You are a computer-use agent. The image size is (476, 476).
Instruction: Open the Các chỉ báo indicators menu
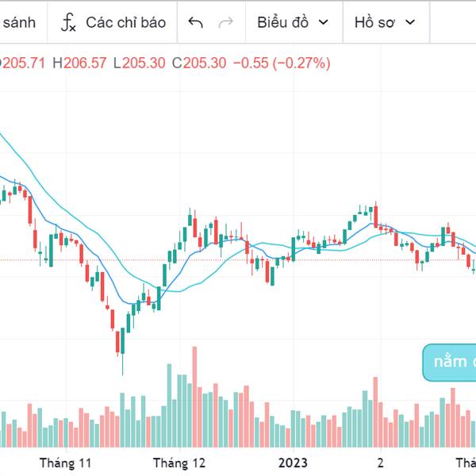(x=125, y=22)
